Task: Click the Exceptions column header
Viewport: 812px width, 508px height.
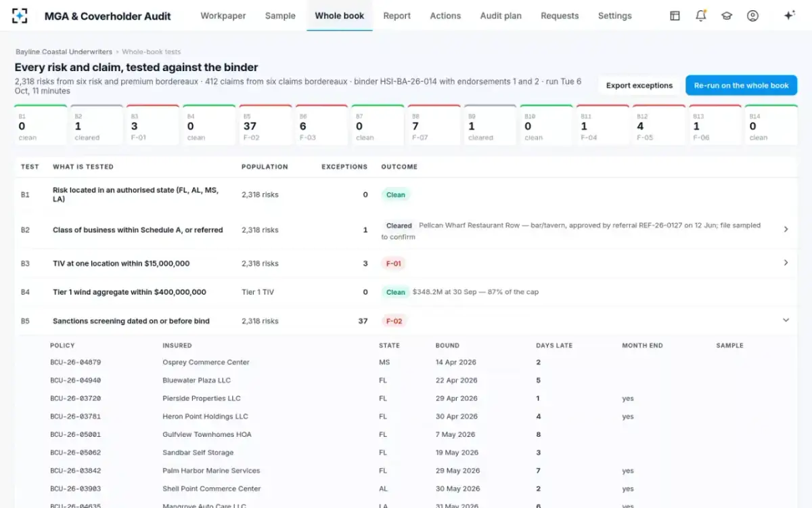Action: (x=344, y=167)
